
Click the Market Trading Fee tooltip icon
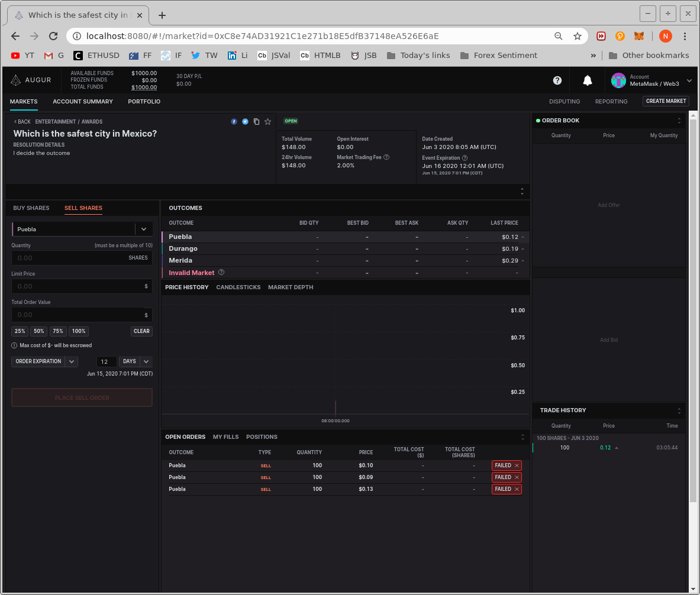click(386, 157)
